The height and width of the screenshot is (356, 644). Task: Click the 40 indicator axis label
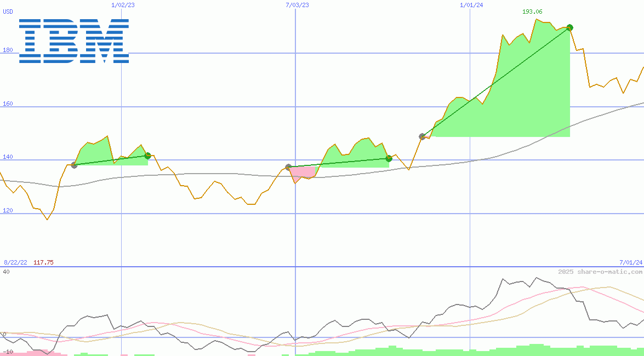pyautogui.click(x=6, y=272)
